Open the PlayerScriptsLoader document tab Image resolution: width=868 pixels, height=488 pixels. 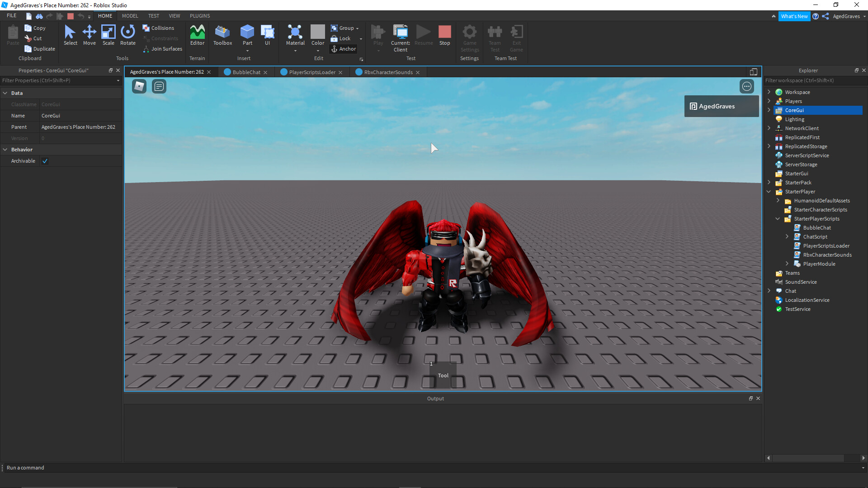click(312, 72)
